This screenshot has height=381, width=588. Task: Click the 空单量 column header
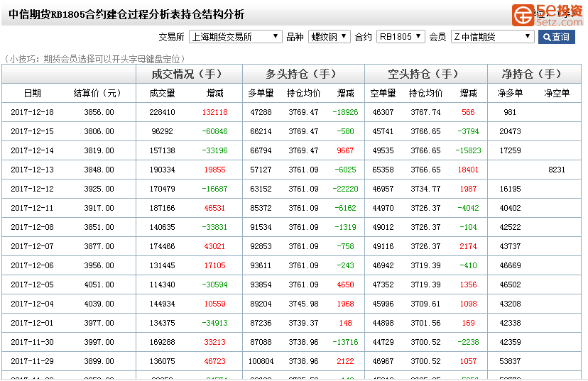click(x=383, y=93)
